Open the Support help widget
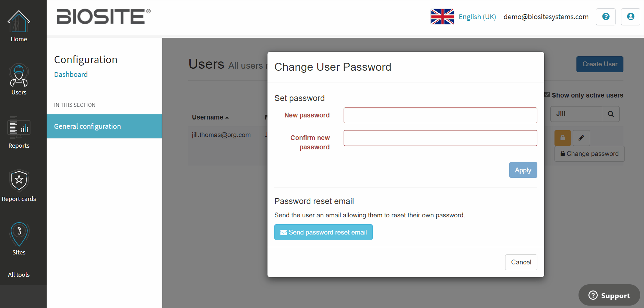This screenshot has width=644, height=308. point(609,295)
